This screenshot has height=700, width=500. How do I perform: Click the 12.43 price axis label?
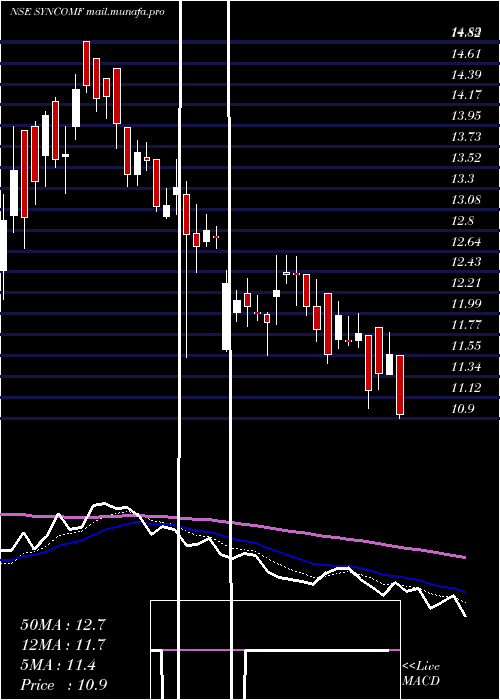466,262
